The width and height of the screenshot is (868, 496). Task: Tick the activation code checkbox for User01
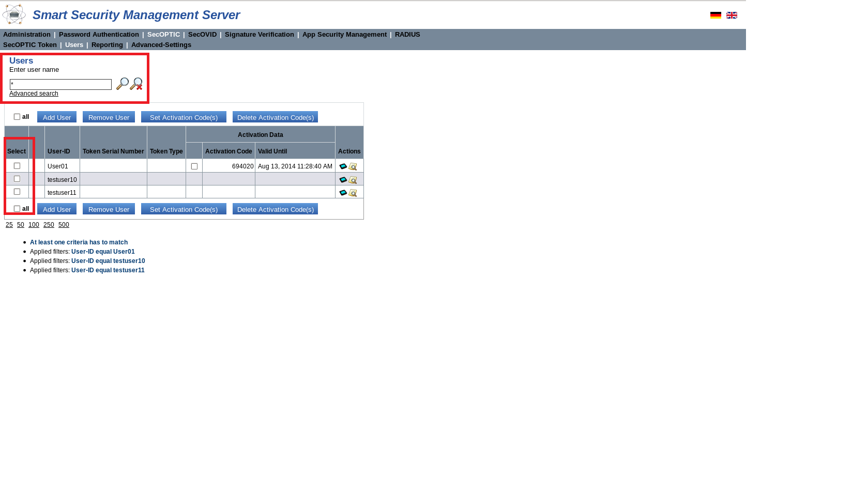click(x=194, y=166)
